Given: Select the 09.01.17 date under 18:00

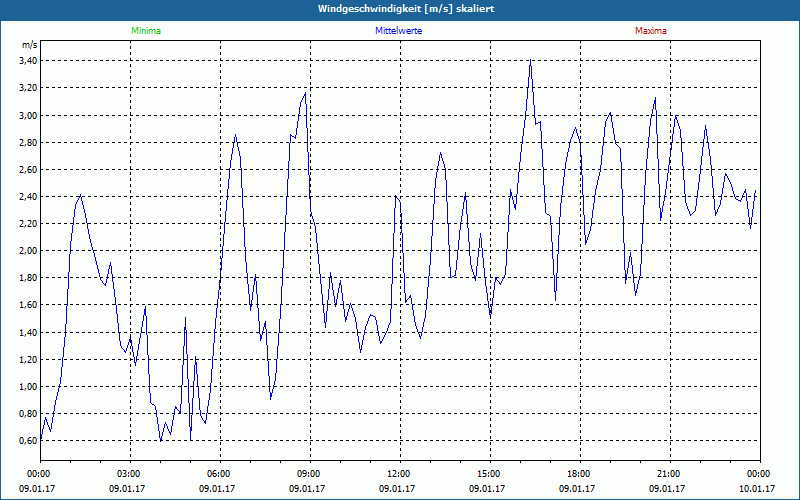Looking at the screenshot, I should 577,489.
